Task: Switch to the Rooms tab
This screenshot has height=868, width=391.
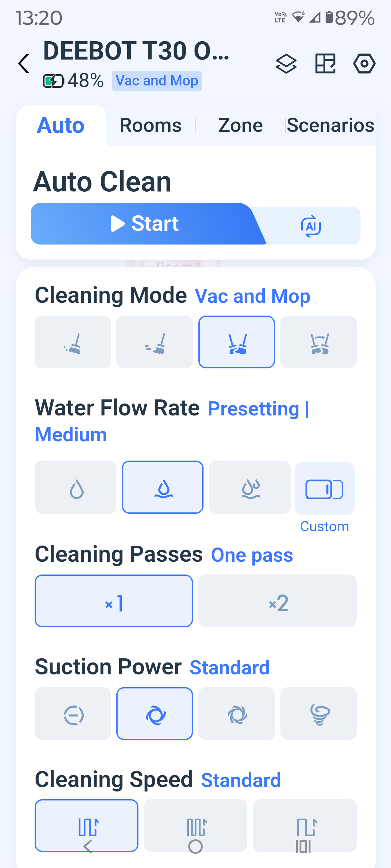Action: click(150, 125)
